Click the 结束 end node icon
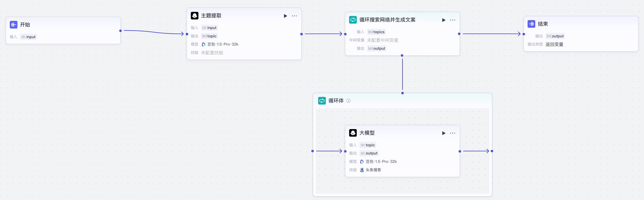 531,24
